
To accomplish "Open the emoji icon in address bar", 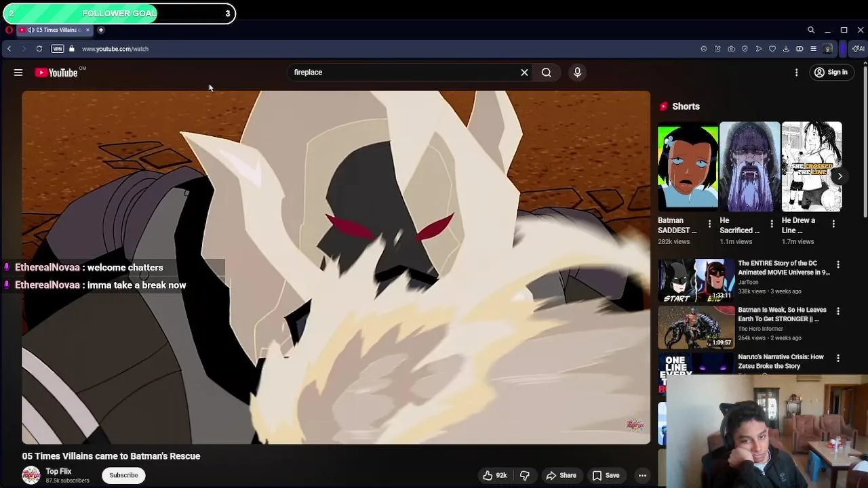I will 703,49.
